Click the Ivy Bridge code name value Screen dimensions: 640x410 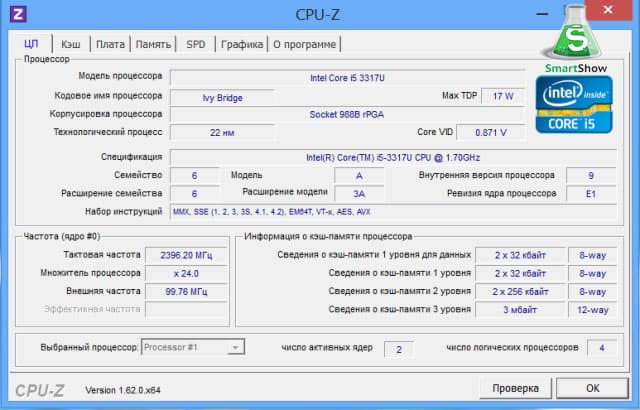222,98
